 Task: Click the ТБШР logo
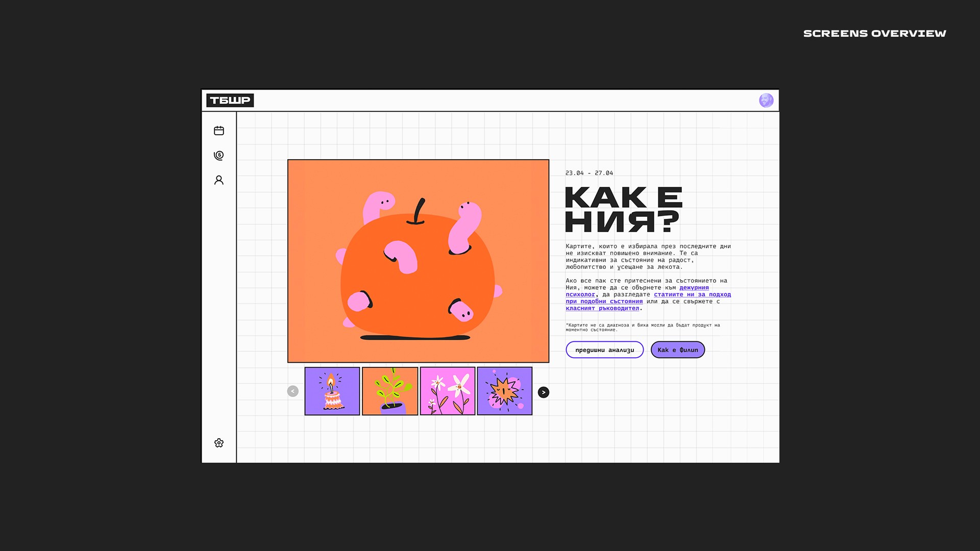pos(230,101)
